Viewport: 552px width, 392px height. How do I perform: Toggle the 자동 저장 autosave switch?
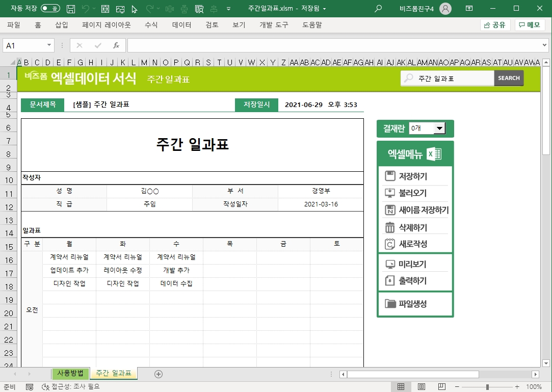click(x=50, y=9)
